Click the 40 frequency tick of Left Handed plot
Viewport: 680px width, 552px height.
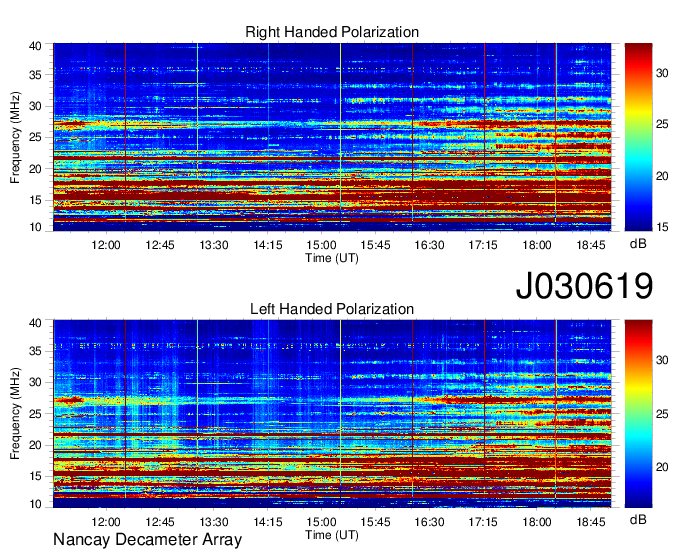tap(35, 323)
